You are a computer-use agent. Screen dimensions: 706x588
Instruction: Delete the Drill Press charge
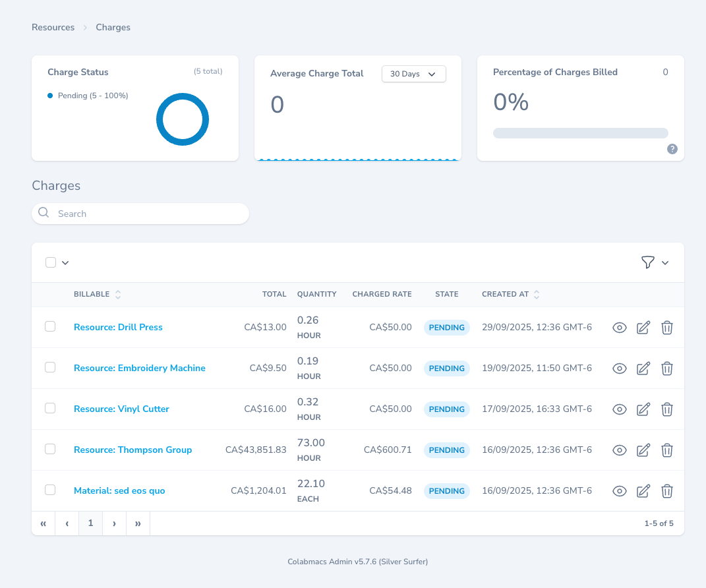(667, 328)
